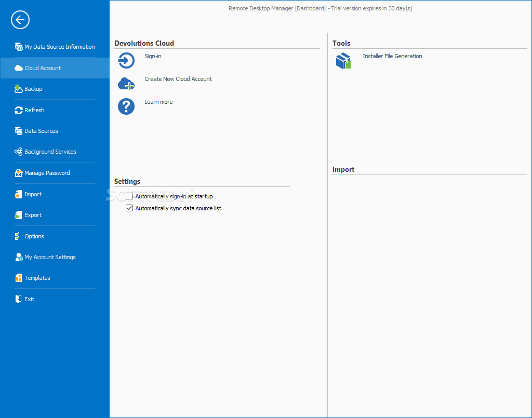Click the Export file icon in sidebar
The width and height of the screenshot is (532, 418).
coord(19,215)
